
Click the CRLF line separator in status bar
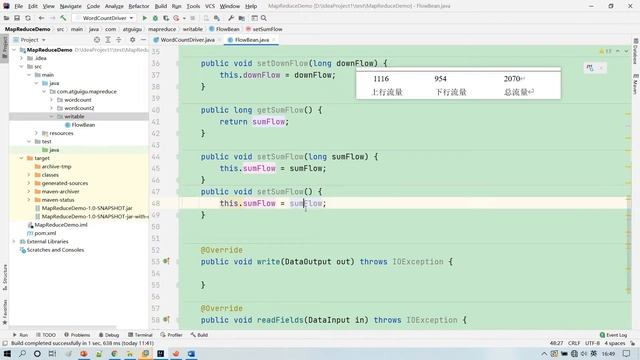point(573,343)
